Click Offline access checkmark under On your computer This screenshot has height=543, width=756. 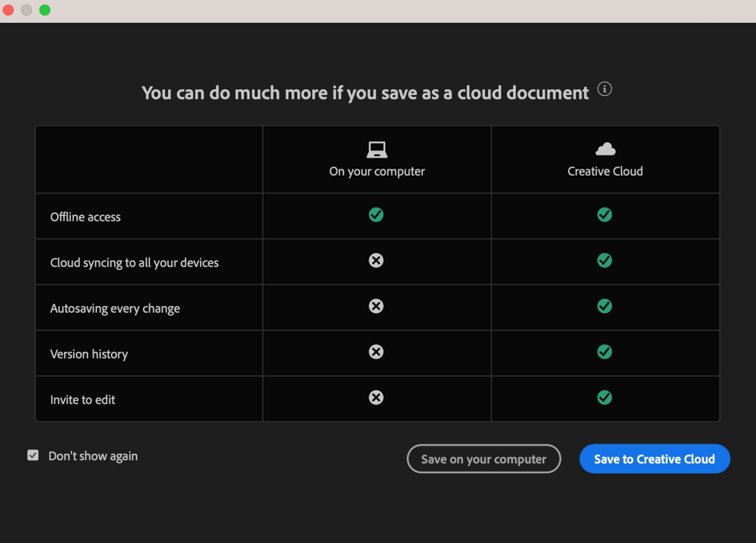pos(376,215)
